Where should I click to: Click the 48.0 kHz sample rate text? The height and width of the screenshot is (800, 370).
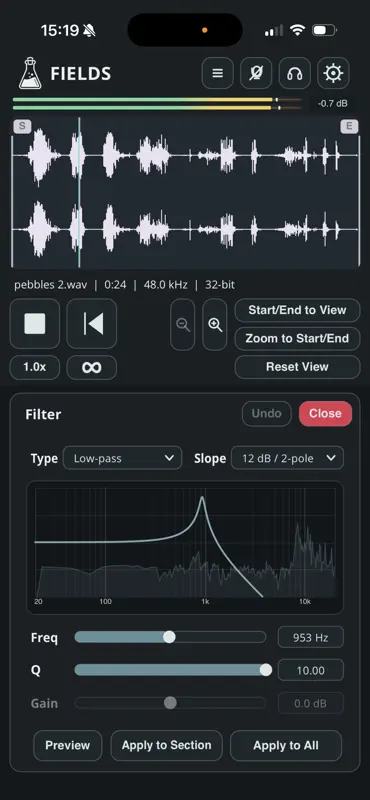pyautogui.click(x=166, y=285)
